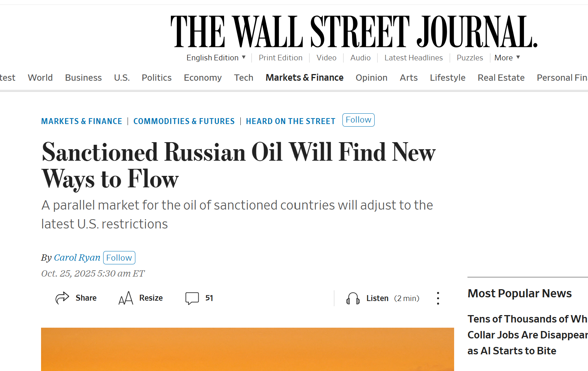
Task: Open Carol Ryan's author page
Action: coord(77,258)
